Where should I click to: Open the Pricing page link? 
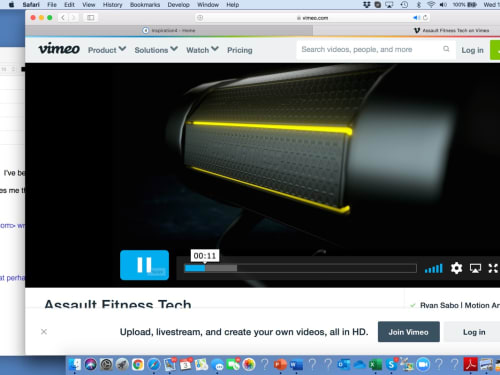[x=240, y=50]
